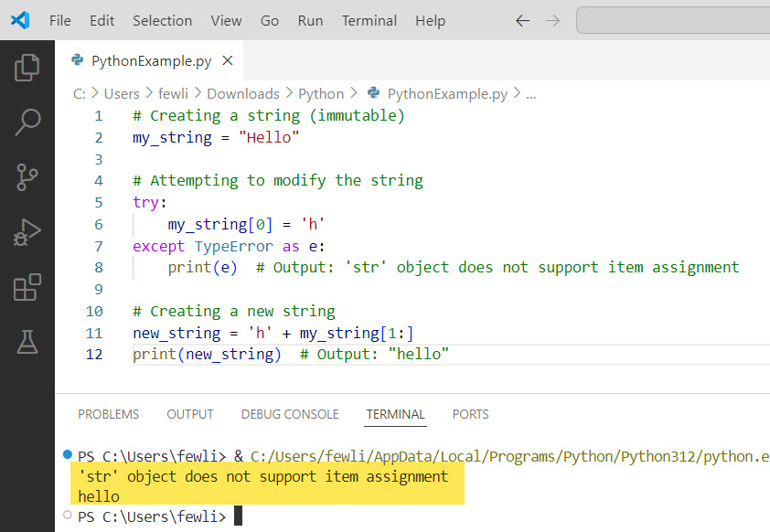
Task: Switch to the PROBLEMS panel tab
Action: pos(108,414)
